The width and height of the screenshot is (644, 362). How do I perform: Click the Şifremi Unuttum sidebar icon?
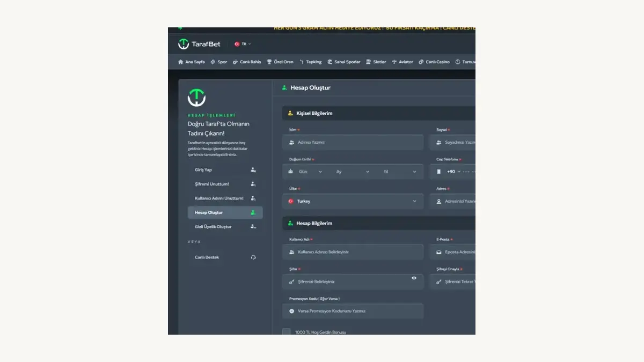pyautogui.click(x=253, y=184)
